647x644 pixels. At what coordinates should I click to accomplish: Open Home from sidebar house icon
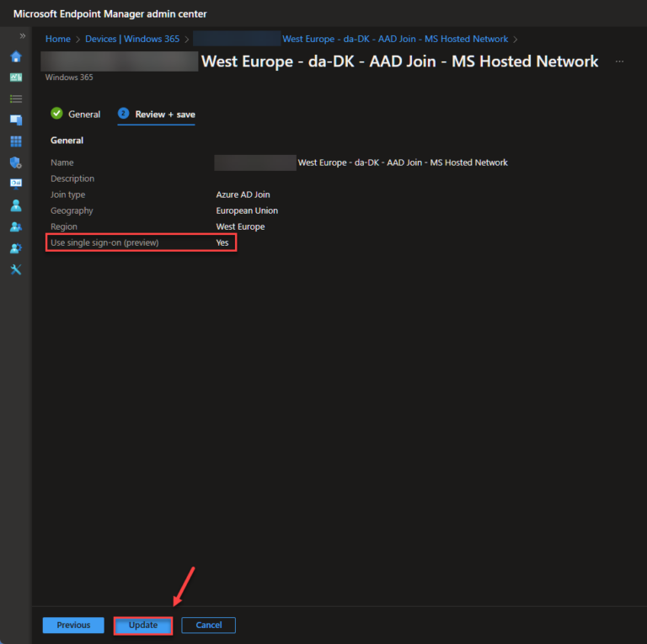click(x=15, y=56)
